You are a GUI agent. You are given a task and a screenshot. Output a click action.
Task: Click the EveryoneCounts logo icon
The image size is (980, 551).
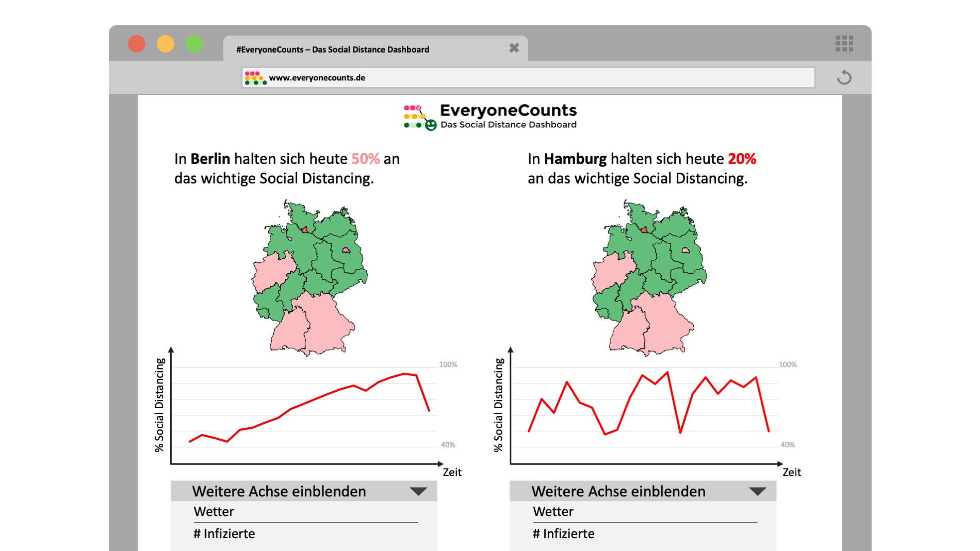(x=419, y=118)
